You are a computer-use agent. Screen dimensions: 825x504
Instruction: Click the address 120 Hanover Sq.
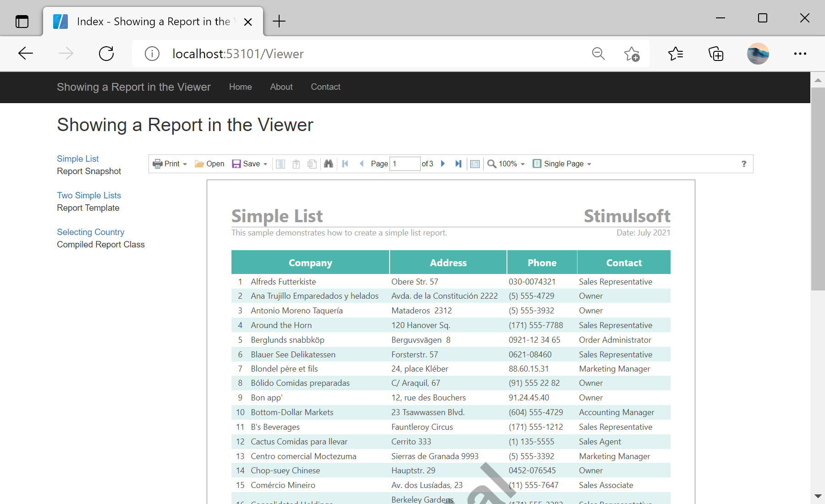tap(421, 325)
